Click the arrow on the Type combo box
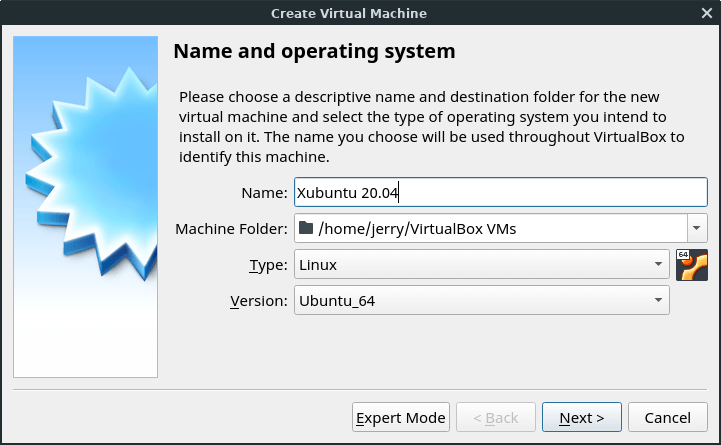721x445 pixels. (x=658, y=265)
